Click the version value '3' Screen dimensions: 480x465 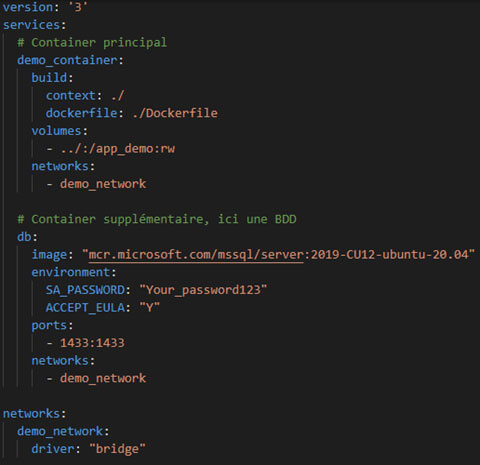(x=78, y=7)
